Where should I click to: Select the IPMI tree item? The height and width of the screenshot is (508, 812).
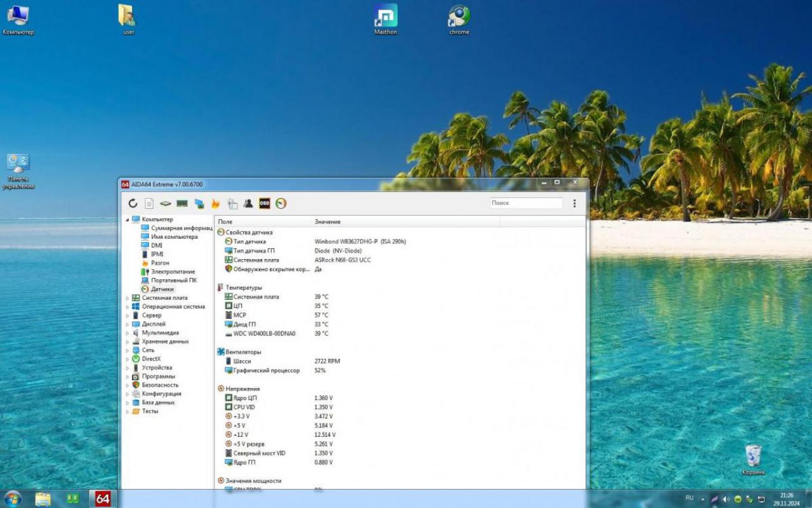click(x=152, y=254)
